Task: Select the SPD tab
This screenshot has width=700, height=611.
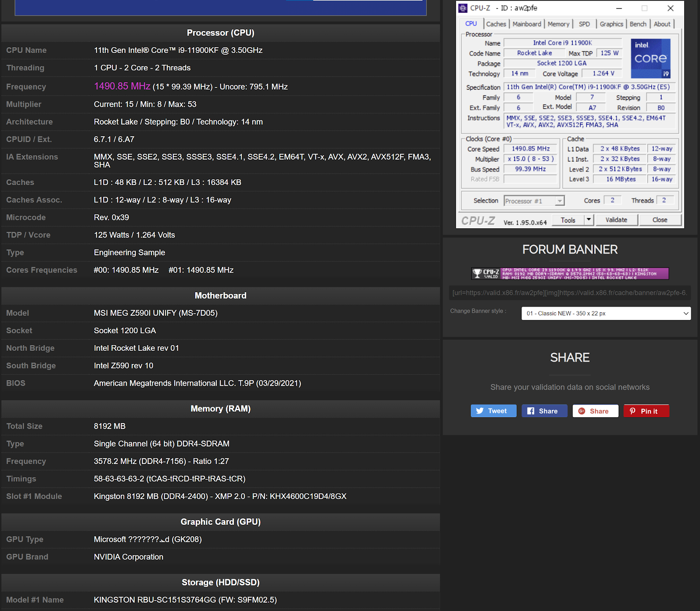Action: (x=584, y=24)
